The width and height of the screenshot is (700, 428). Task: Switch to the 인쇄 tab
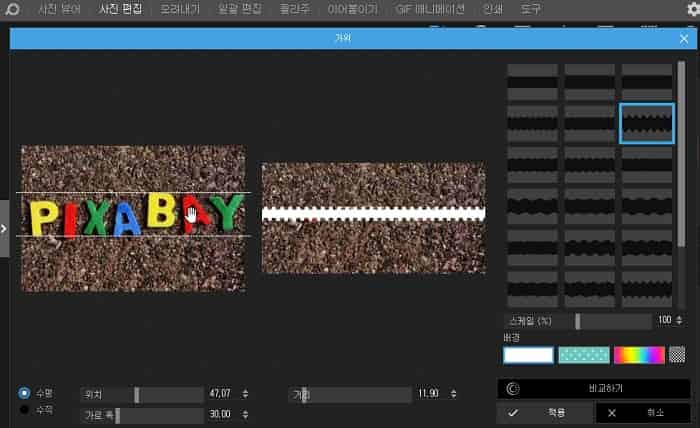tap(492, 9)
